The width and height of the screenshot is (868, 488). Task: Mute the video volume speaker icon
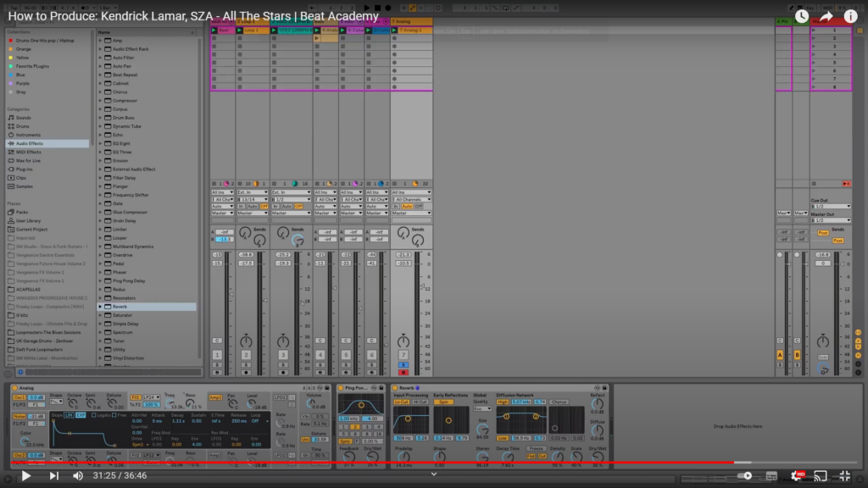point(78,475)
